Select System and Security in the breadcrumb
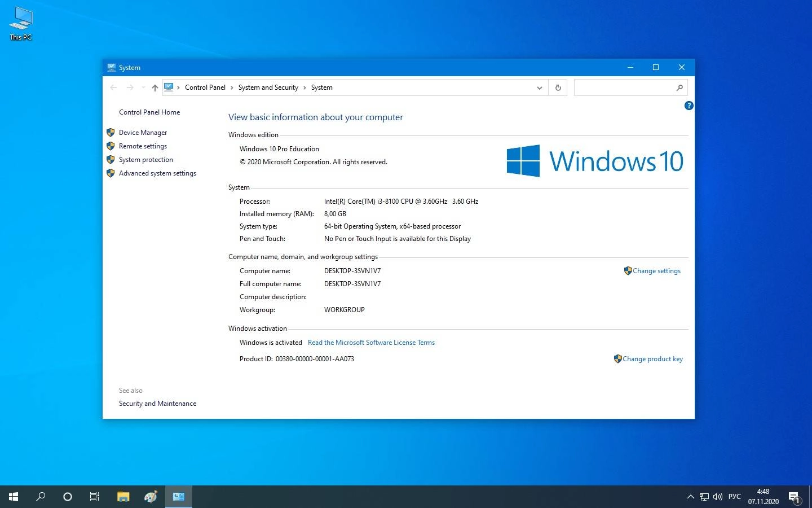The width and height of the screenshot is (812, 508). tap(268, 87)
